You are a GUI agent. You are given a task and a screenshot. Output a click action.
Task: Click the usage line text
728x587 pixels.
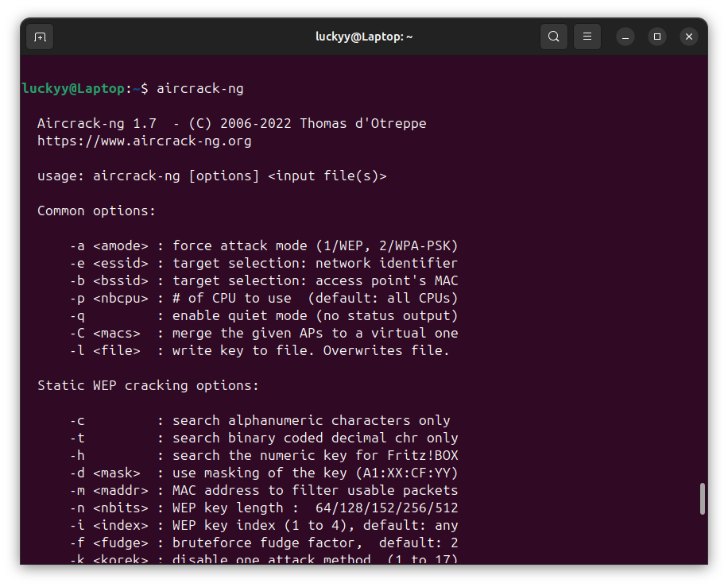211,176
